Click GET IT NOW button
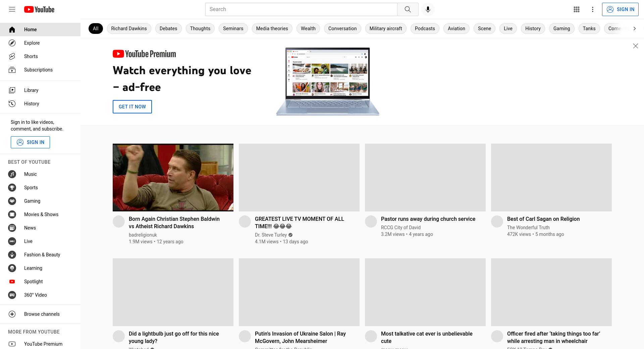 coord(132,107)
